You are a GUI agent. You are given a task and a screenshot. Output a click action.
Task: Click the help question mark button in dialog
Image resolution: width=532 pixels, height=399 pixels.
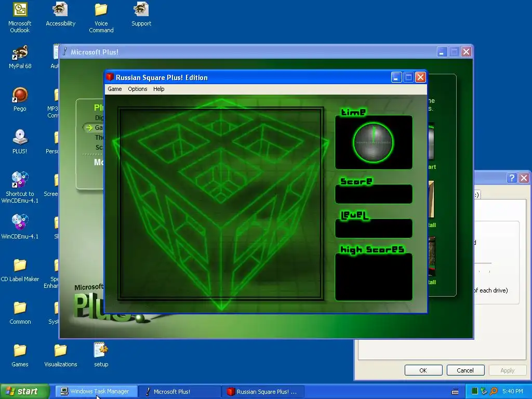[x=512, y=178]
